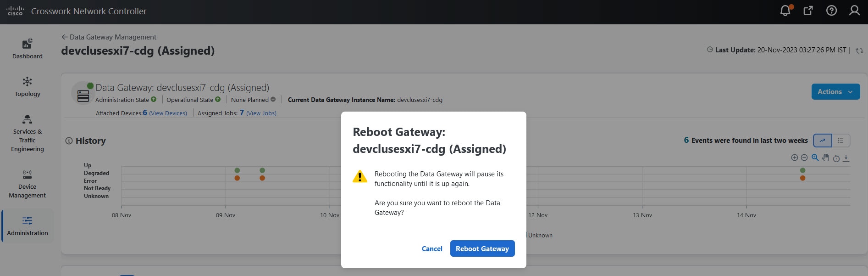
Task: Click the assigned jobs count 7
Action: pos(242,113)
